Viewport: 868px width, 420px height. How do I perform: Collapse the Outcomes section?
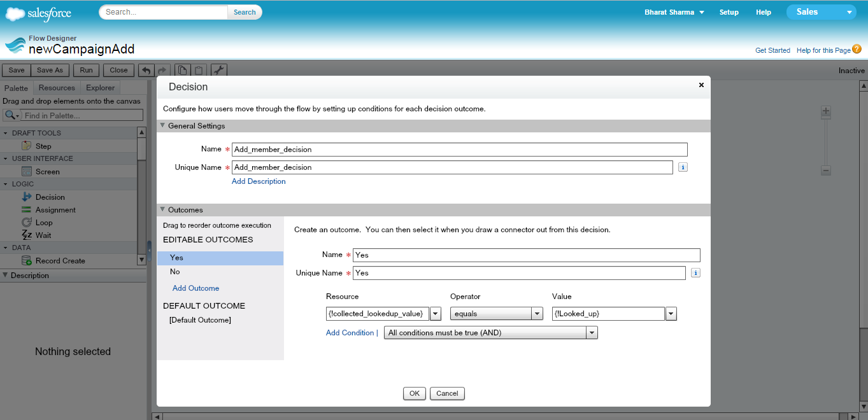[x=162, y=209]
